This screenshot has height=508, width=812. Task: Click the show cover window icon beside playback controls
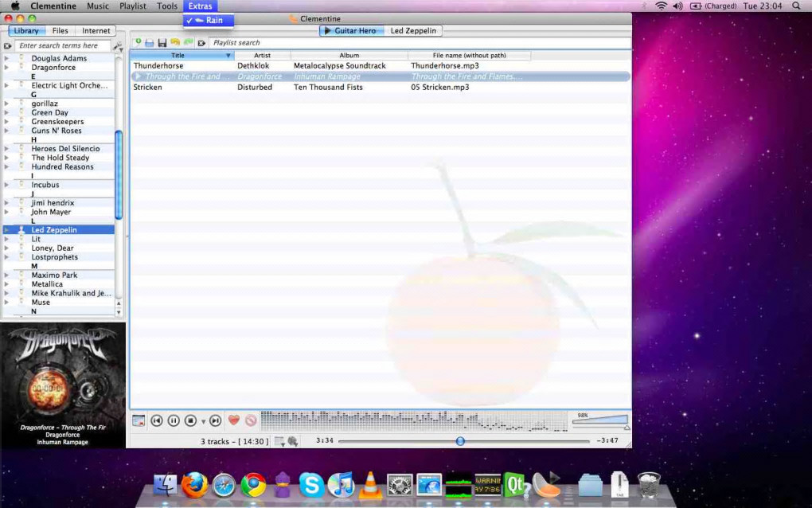[x=139, y=421]
